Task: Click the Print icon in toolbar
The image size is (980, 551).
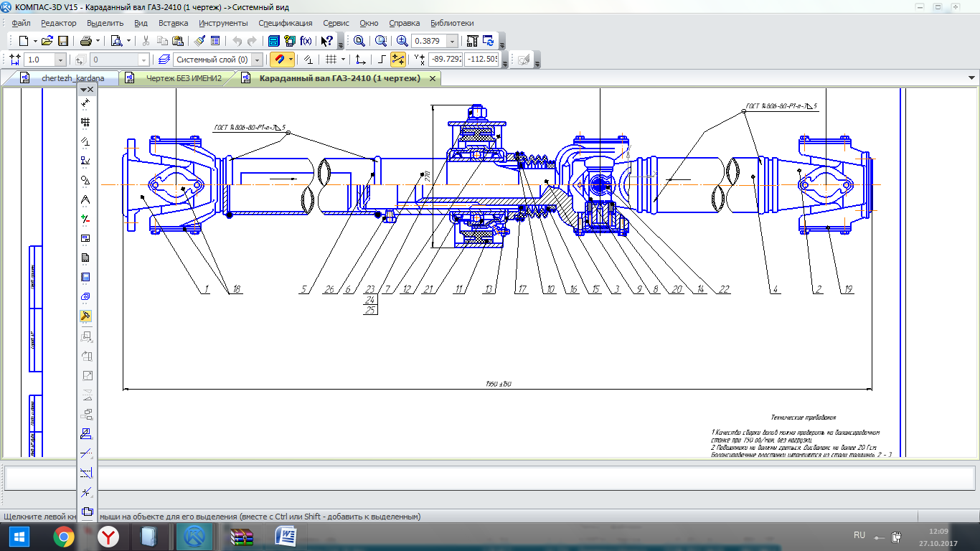Action: point(86,41)
